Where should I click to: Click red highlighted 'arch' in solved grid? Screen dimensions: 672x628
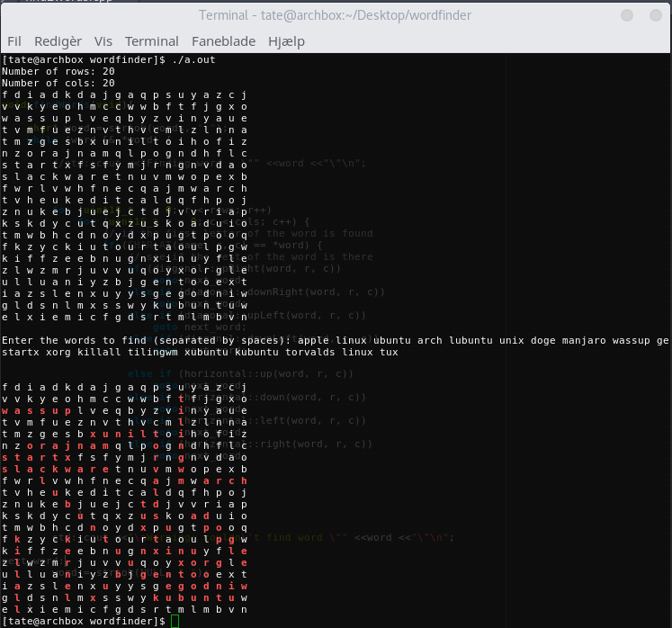click(225, 481)
